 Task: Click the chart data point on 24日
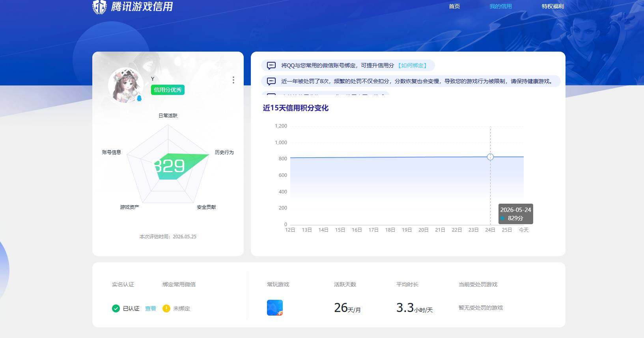490,157
